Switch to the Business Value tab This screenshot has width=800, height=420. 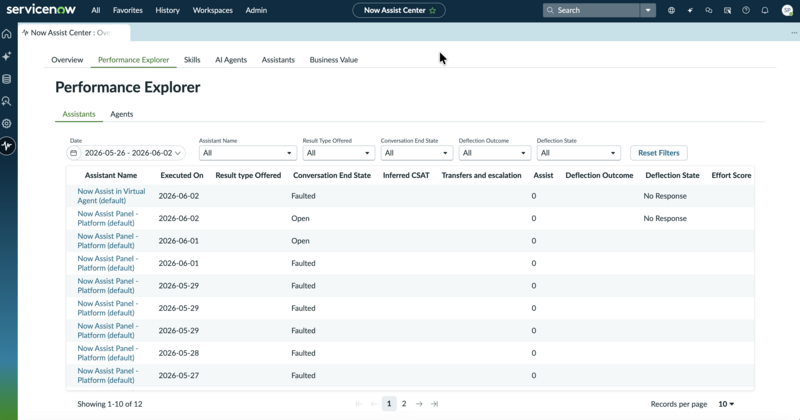334,60
